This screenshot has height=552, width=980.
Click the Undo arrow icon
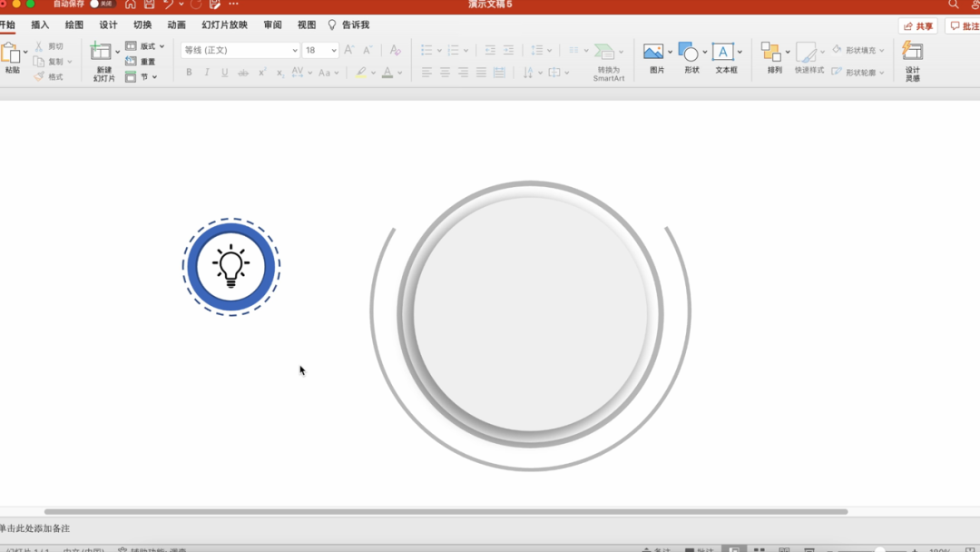(x=168, y=5)
